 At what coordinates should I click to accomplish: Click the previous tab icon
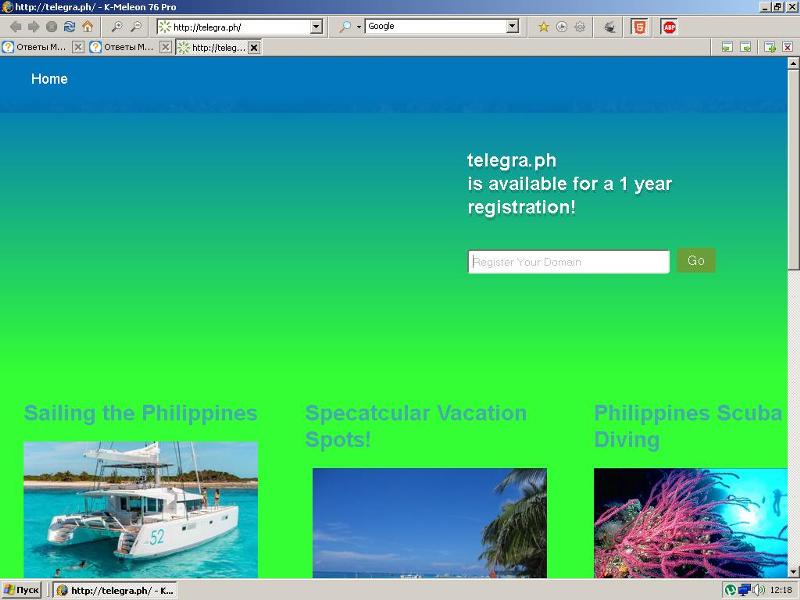728,47
